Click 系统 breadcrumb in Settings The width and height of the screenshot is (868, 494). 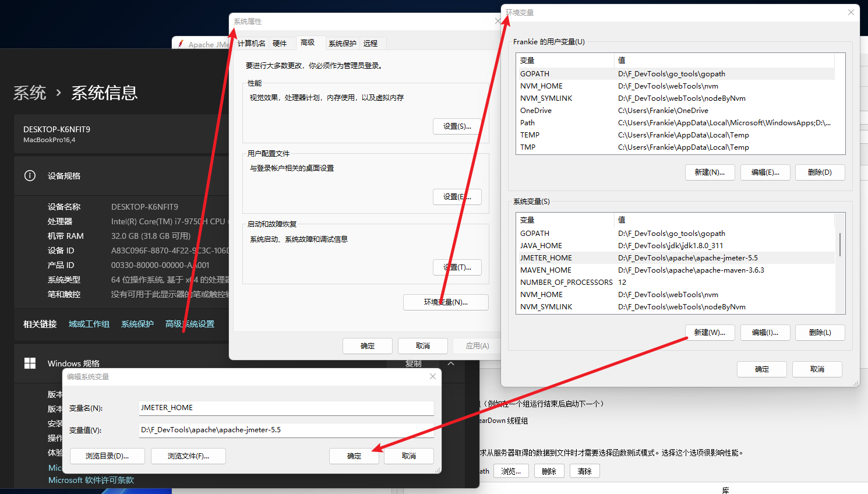pos(30,93)
